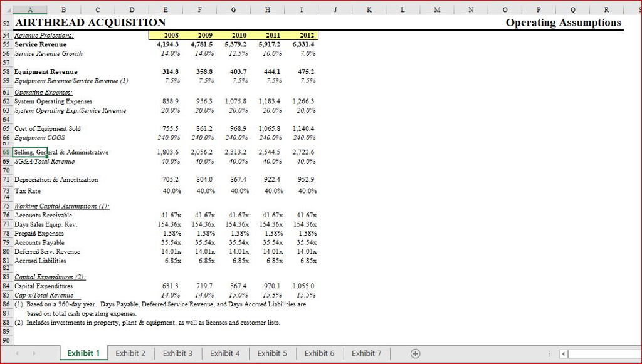The image size is (642, 364).
Task: Select the Working Capital Assumptions heading
Action: pyautogui.click(x=62, y=206)
